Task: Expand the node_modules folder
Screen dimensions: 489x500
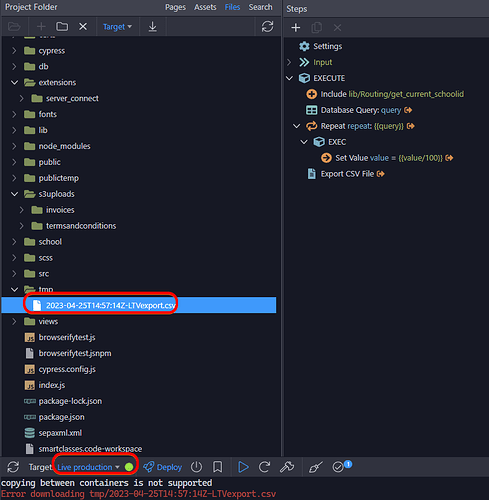Action: coord(14,146)
